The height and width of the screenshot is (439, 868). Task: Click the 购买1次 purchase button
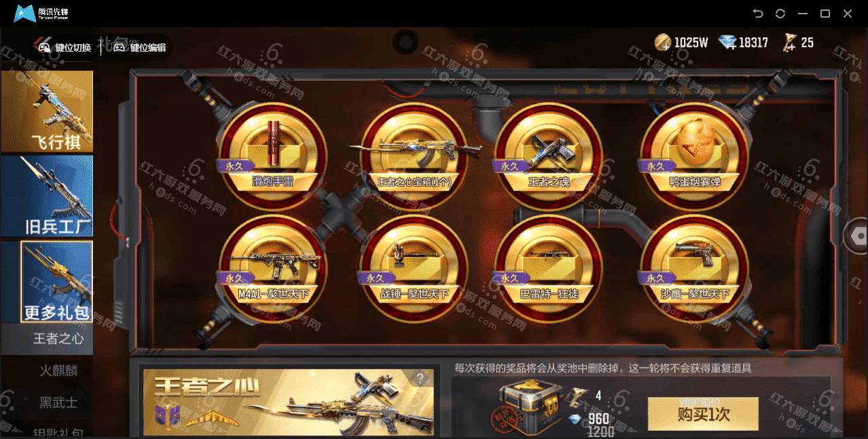703,414
